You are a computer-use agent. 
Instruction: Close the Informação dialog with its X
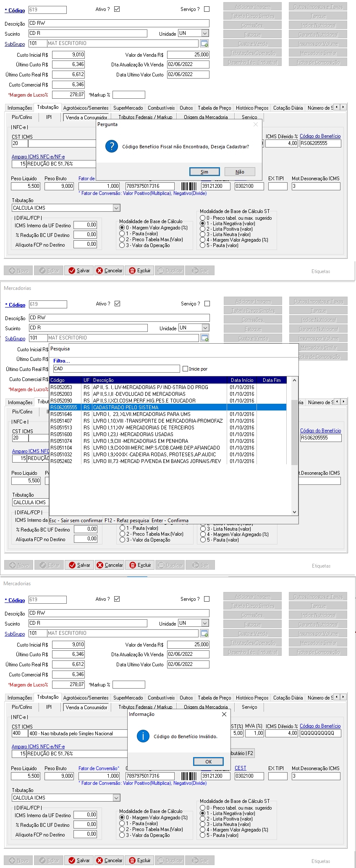(x=224, y=714)
